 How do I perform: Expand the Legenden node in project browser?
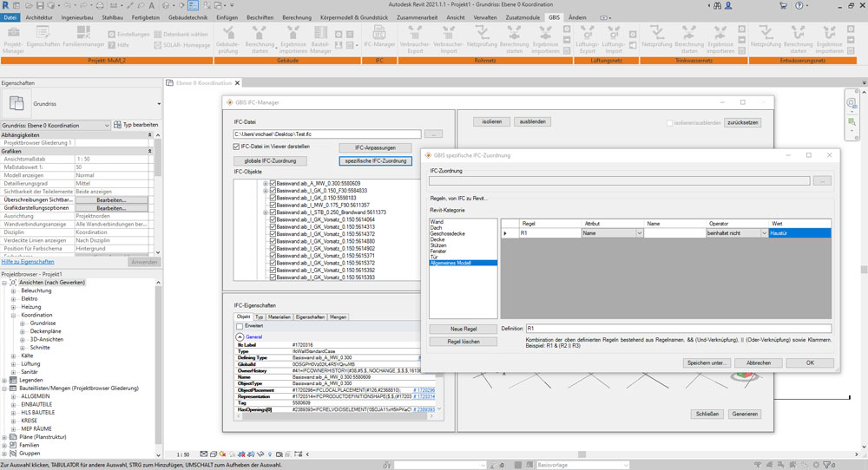tap(5, 381)
